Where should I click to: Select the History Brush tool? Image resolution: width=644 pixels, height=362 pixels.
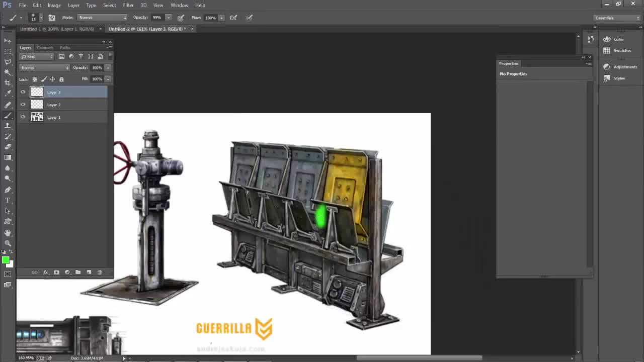[8, 136]
